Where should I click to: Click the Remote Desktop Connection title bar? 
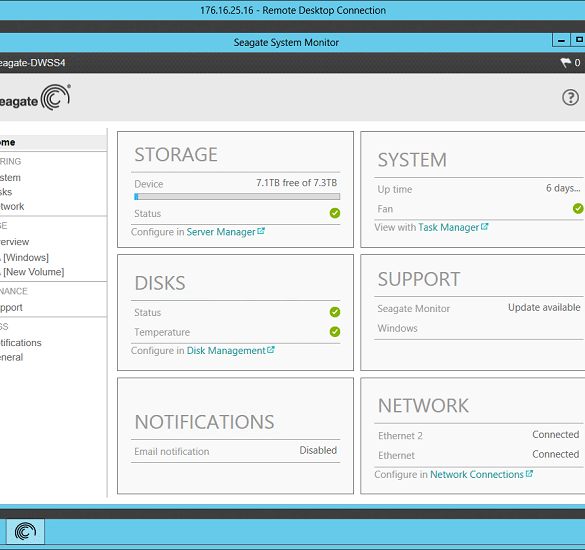pos(292,10)
